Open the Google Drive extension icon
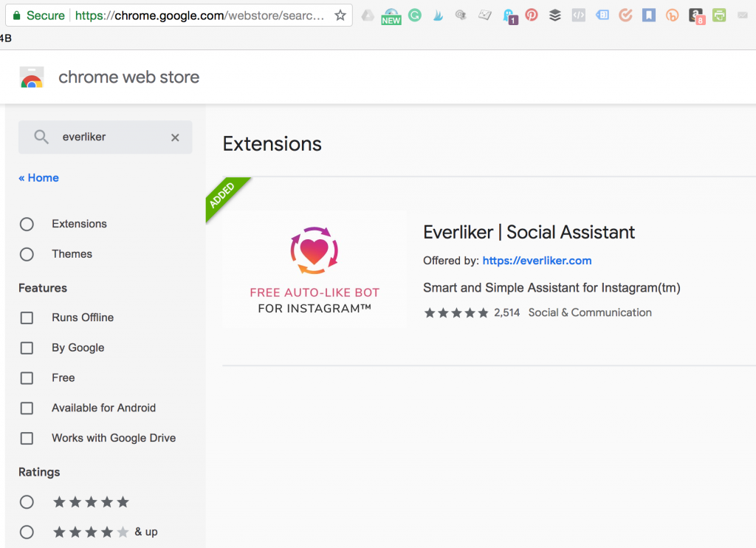This screenshot has height=548, width=756. click(x=367, y=16)
